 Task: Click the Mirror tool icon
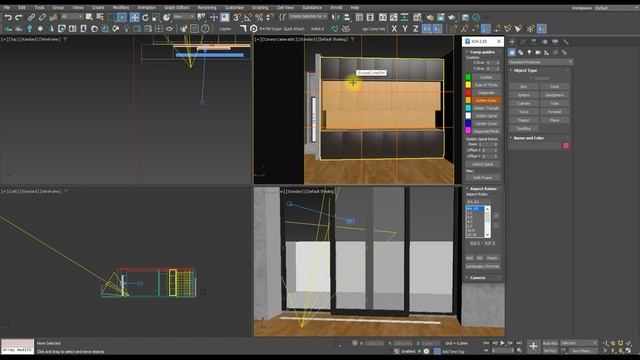(336, 17)
